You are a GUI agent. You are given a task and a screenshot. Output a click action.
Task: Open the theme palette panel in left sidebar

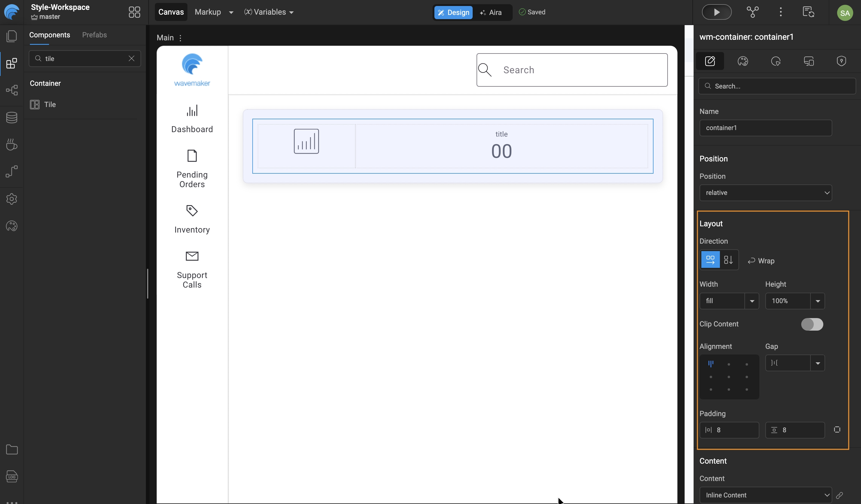tap(12, 226)
